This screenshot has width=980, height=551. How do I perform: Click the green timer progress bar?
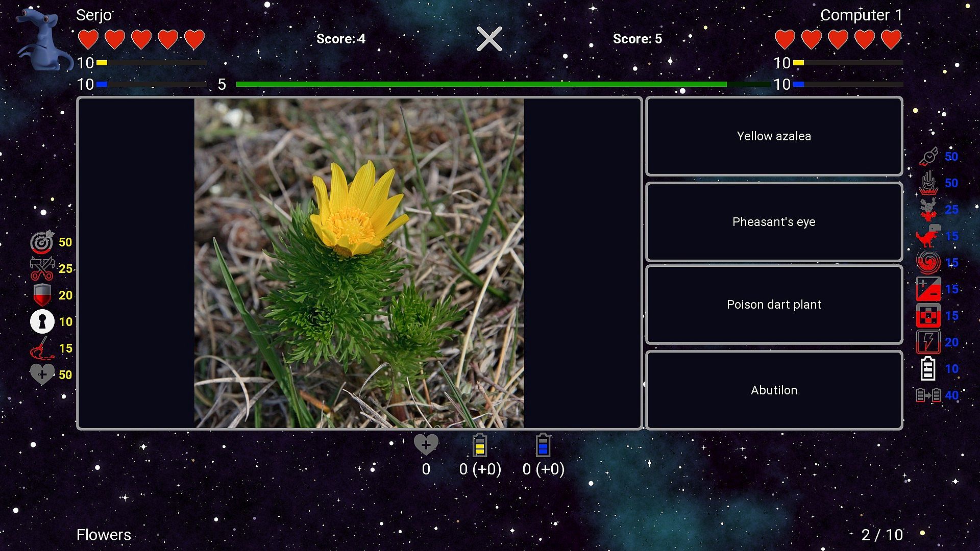481,84
